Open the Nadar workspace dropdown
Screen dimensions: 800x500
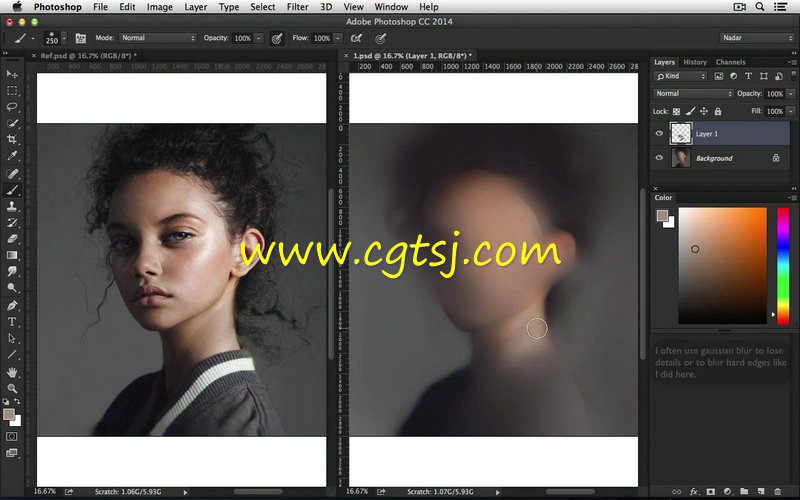click(757, 38)
